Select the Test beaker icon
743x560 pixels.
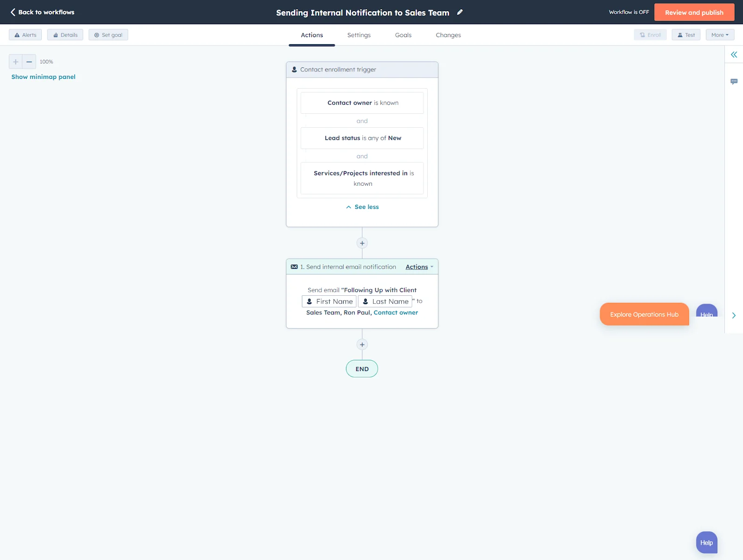(x=680, y=34)
